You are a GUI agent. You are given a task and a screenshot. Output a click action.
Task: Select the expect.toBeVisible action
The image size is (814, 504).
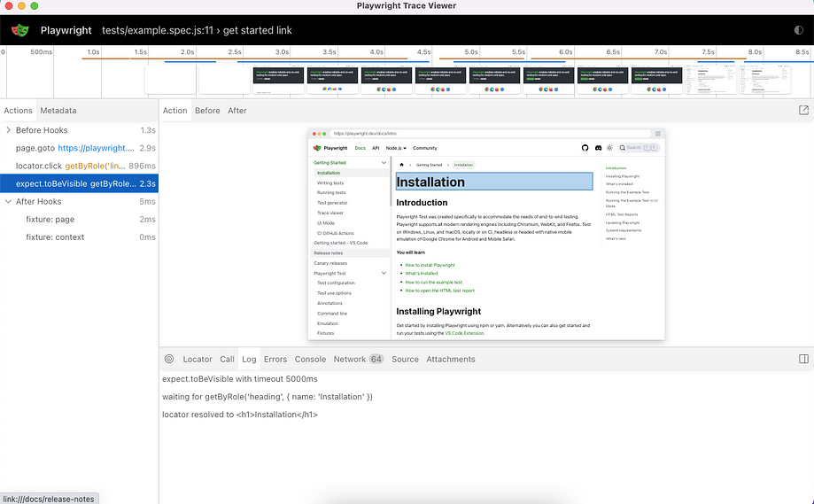[79, 183]
